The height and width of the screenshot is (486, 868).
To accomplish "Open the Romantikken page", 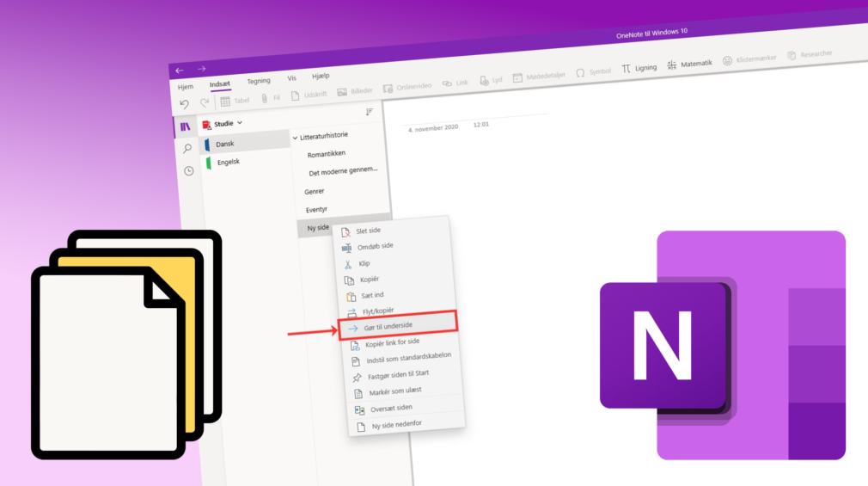I will 326,153.
